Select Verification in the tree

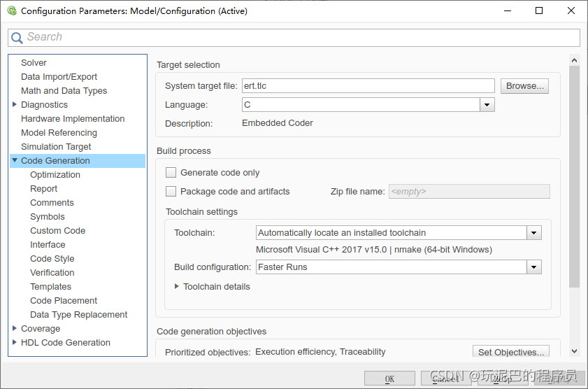tap(52, 273)
